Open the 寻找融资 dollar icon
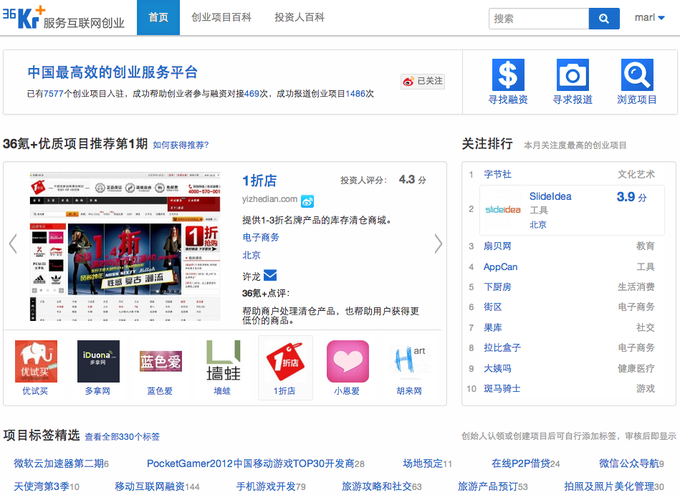680x495 pixels. (x=508, y=75)
